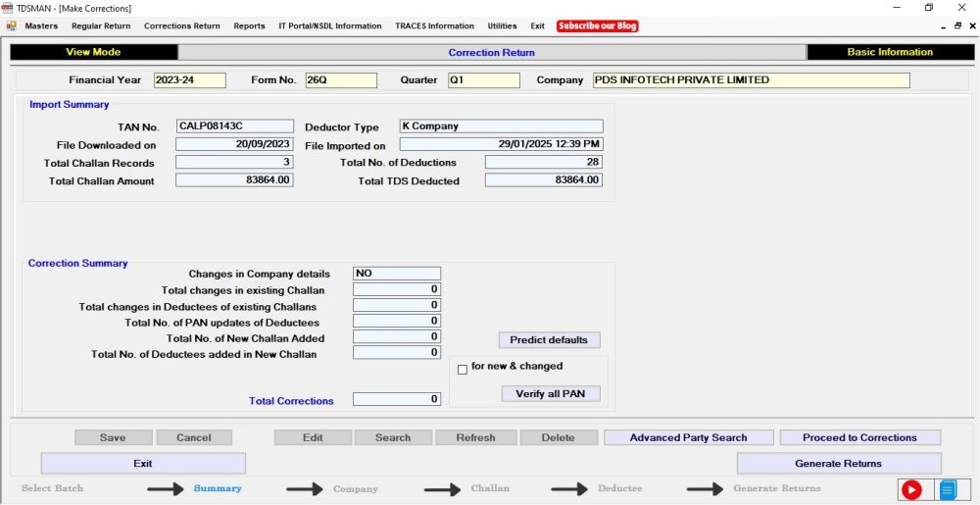Click the Summary step in workflow

218,488
